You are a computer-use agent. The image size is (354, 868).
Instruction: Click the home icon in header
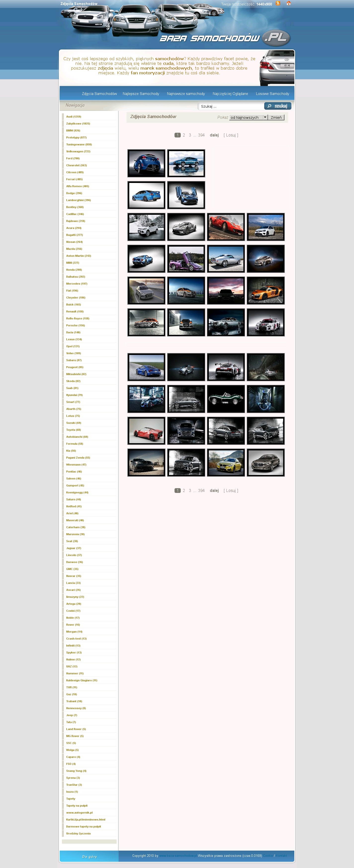point(289,3)
